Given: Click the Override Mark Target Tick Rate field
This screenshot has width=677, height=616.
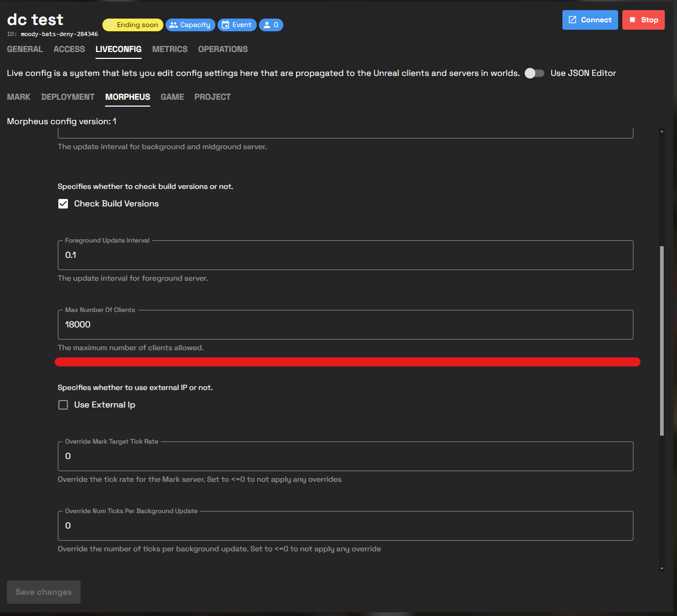Looking at the screenshot, I should click(345, 456).
